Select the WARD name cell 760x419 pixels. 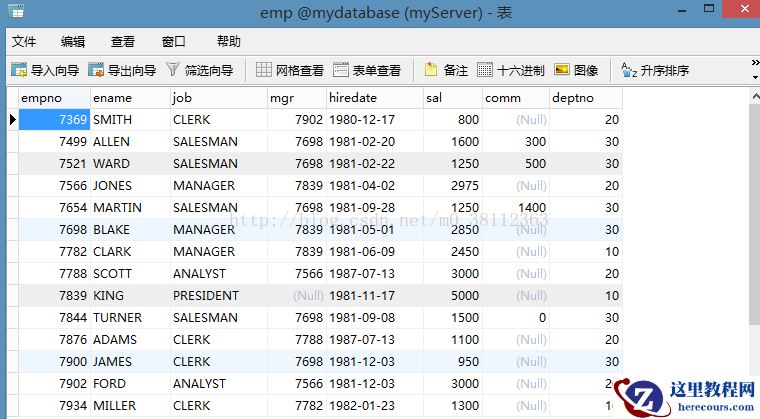coord(130,163)
